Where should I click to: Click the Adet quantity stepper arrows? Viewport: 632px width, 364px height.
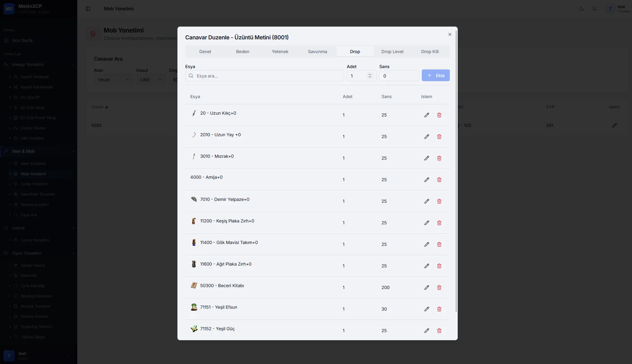point(370,76)
